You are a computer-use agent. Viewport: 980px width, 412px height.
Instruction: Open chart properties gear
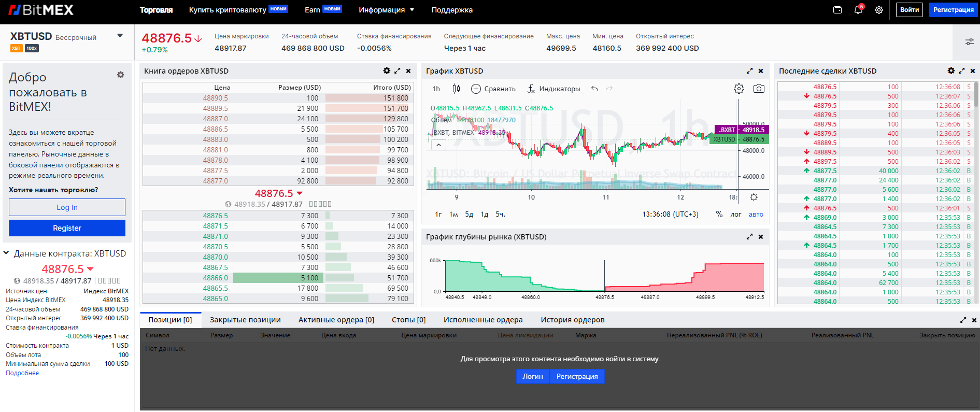739,89
